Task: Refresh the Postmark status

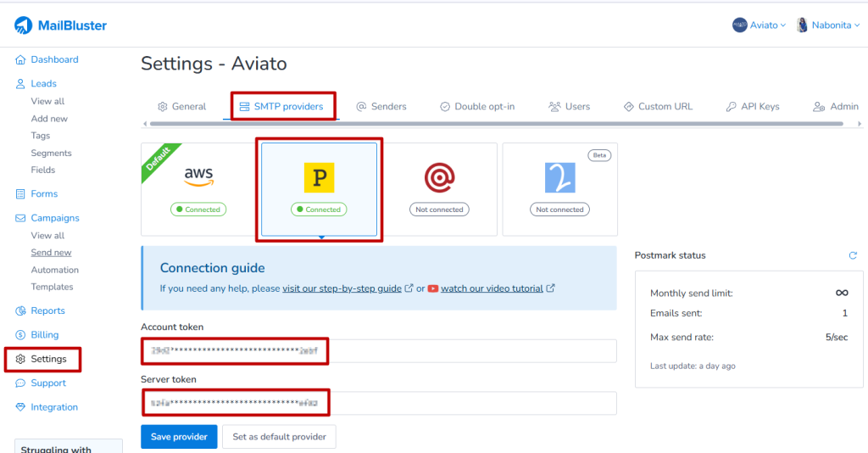Action: [853, 255]
